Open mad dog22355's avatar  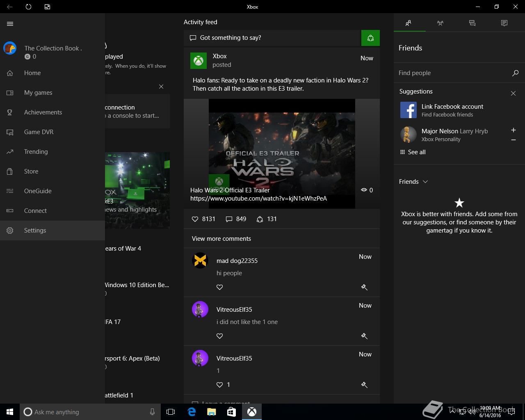coord(200,260)
